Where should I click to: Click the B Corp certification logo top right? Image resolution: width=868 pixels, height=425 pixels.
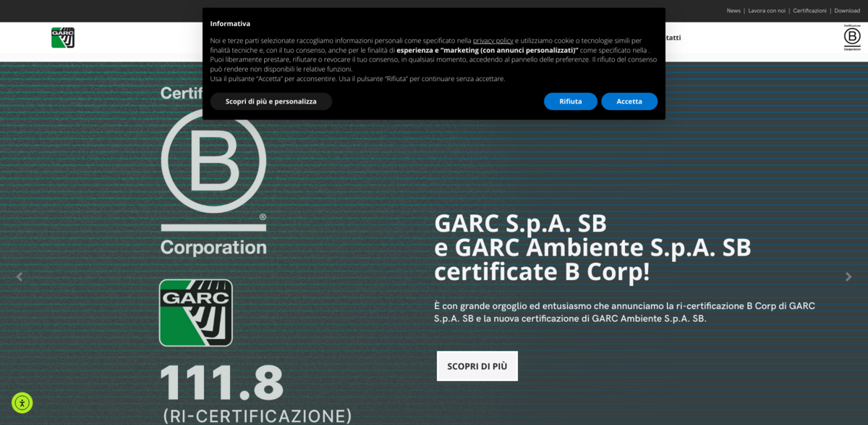(851, 38)
